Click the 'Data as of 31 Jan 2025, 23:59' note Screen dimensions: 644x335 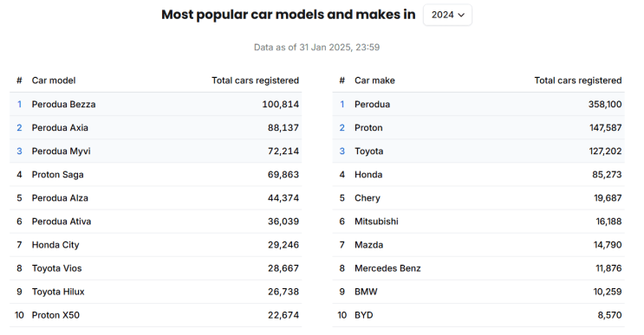point(316,47)
